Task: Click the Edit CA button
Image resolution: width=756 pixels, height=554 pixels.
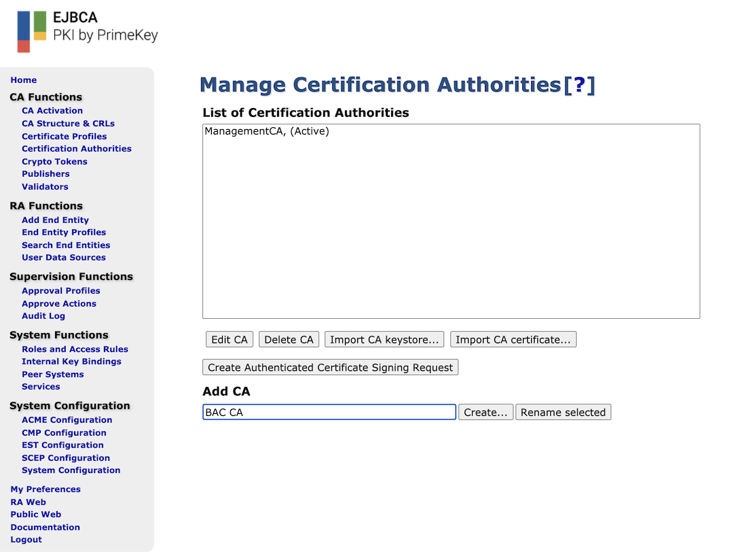Action: pos(230,340)
